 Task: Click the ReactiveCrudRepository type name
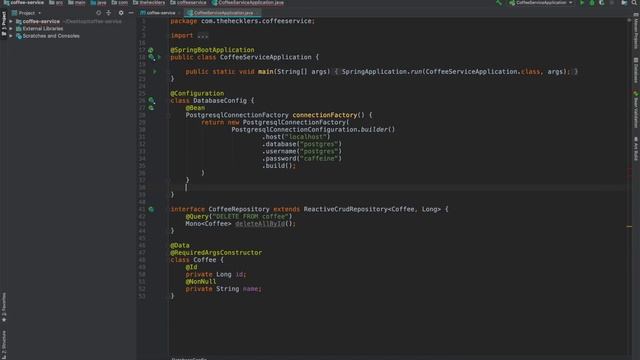(x=345, y=209)
